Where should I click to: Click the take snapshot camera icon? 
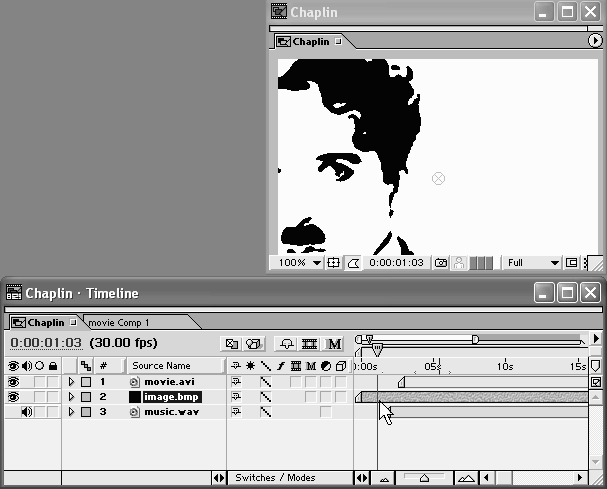440,263
